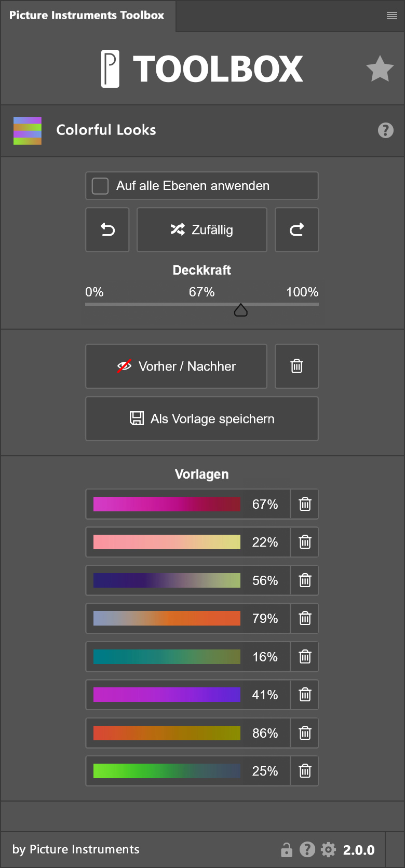Screen dimensions: 405x868
Task: Enable Auf alle Ebenen anwenden checkbox
Action: [x=100, y=186]
